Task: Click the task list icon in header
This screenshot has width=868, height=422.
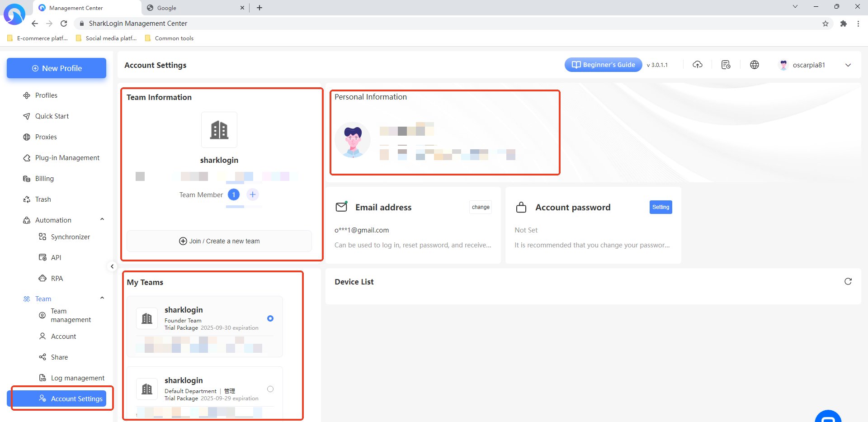Action: (726, 65)
